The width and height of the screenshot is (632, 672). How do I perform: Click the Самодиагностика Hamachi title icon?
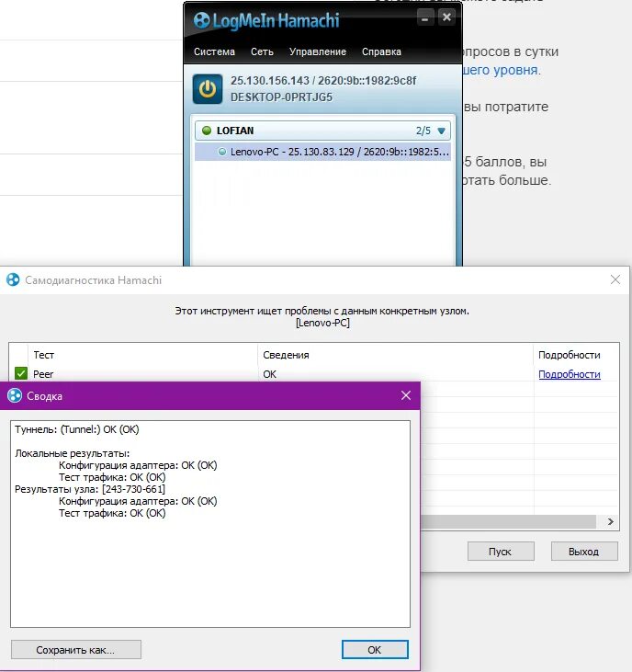click(13, 279)
